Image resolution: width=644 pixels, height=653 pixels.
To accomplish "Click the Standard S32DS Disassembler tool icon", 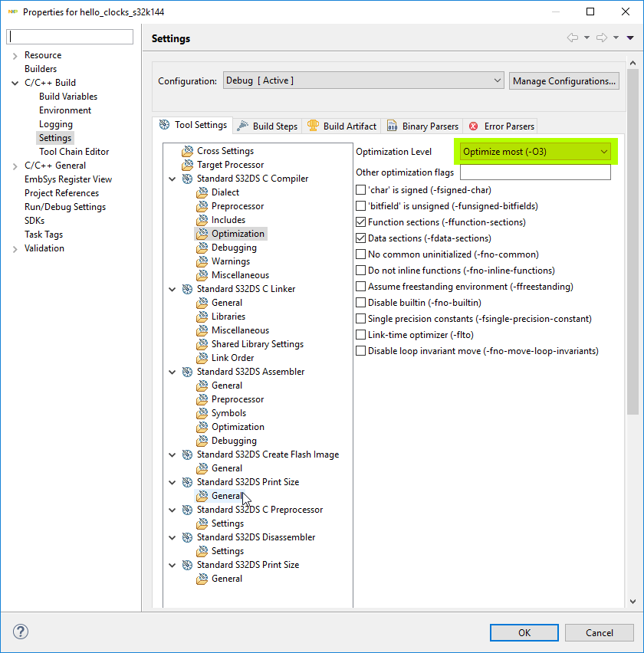I will click(188, 537).
